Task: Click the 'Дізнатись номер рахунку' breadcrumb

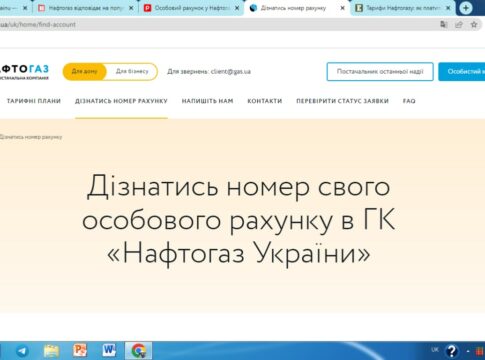Action: click(31, 137)
